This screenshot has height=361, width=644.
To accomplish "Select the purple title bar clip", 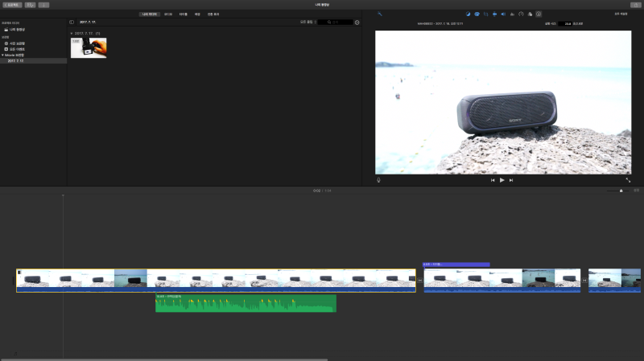I will click(x=456, y=265).
